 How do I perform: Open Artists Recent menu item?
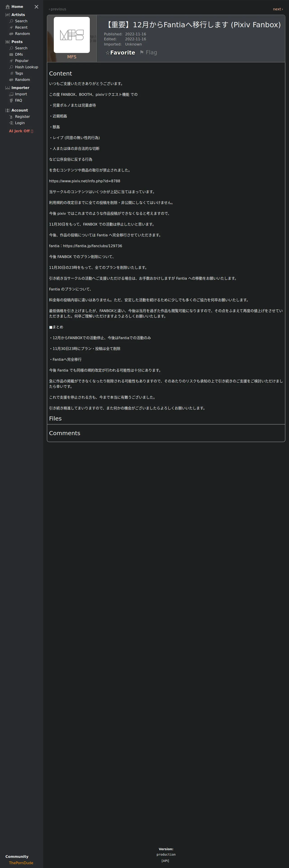21,27
